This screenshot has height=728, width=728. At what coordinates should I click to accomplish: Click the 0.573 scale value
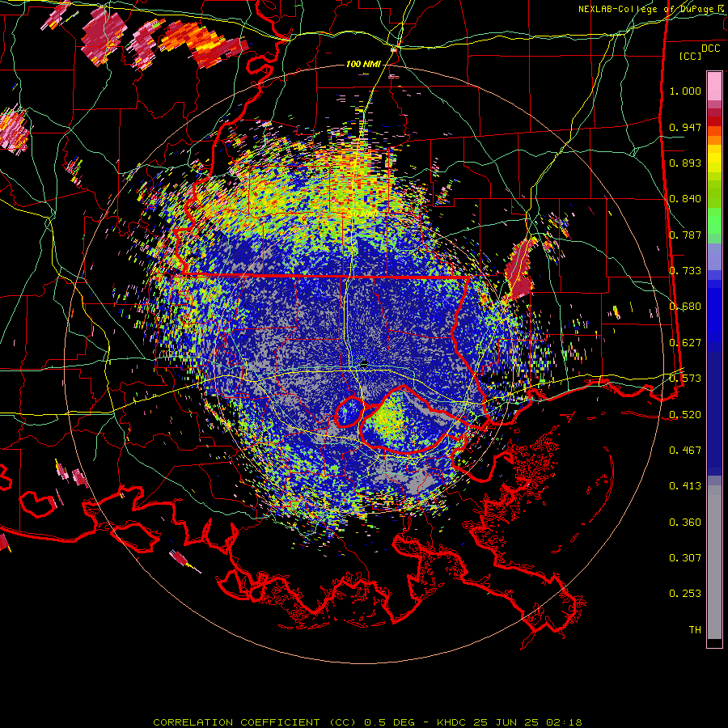685,379
